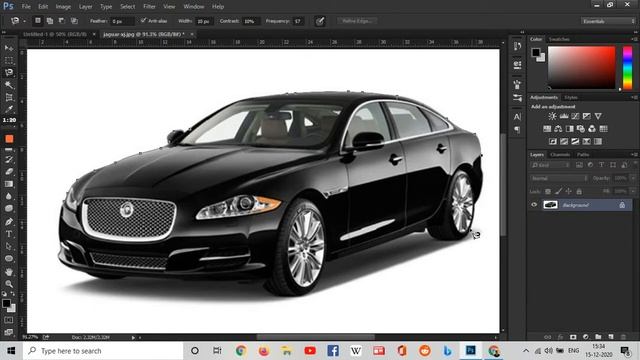Select the Crop tool

pyautogui.click(x=9, y=97)
